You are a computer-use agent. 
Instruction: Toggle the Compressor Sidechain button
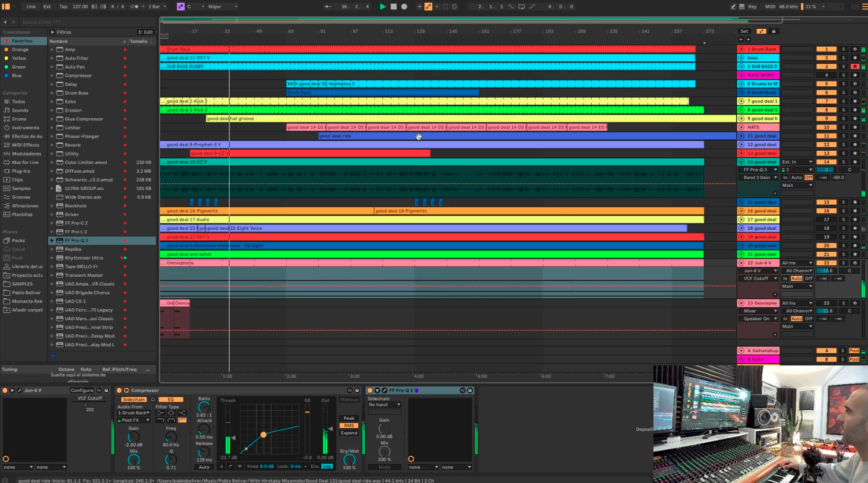click(134, 399)
